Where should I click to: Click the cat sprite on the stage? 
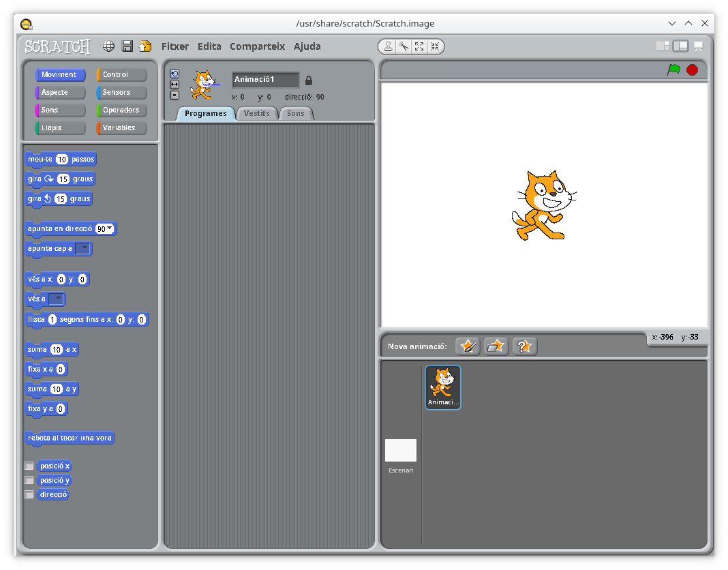tap(543, 205)
